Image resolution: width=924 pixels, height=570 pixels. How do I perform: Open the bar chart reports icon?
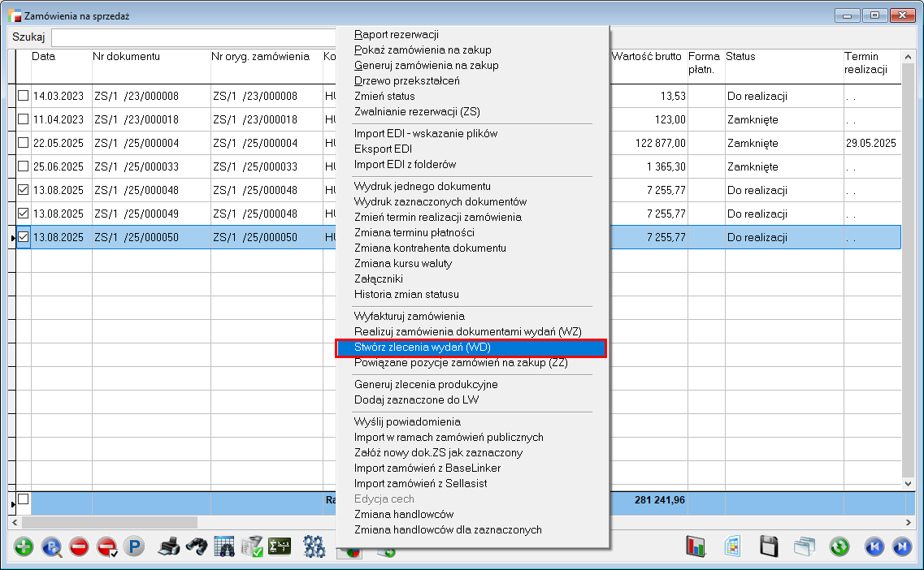click(x=696, y=546)
